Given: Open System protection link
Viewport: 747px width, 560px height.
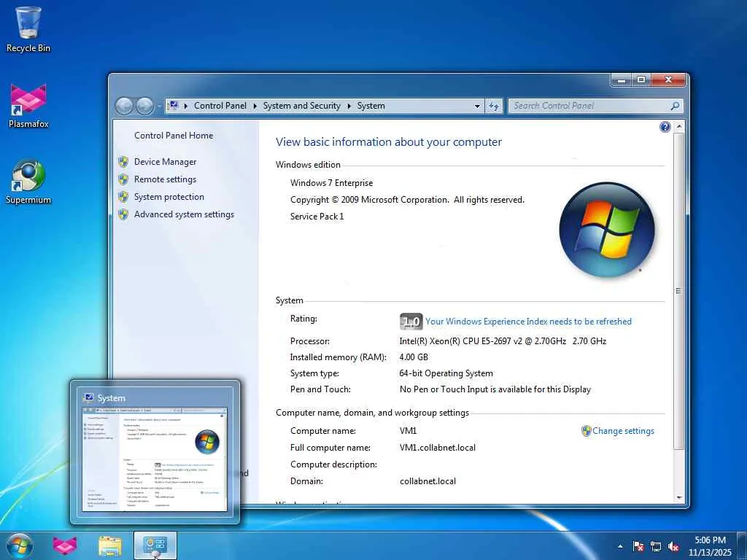Looking at the screenshot, I should click(169, 197).
